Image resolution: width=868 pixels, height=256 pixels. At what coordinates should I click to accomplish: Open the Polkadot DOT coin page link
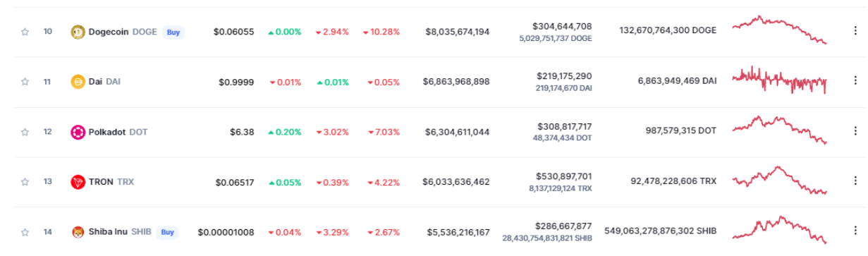click(109, 132)
